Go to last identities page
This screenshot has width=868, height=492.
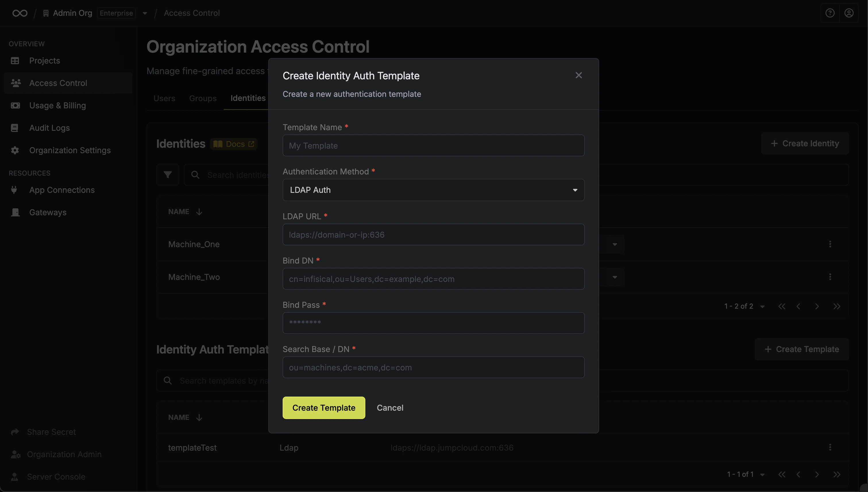[837, 306]
